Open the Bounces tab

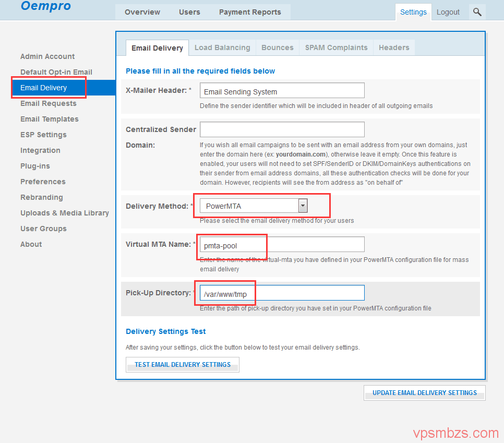click(x=277, y=47)
